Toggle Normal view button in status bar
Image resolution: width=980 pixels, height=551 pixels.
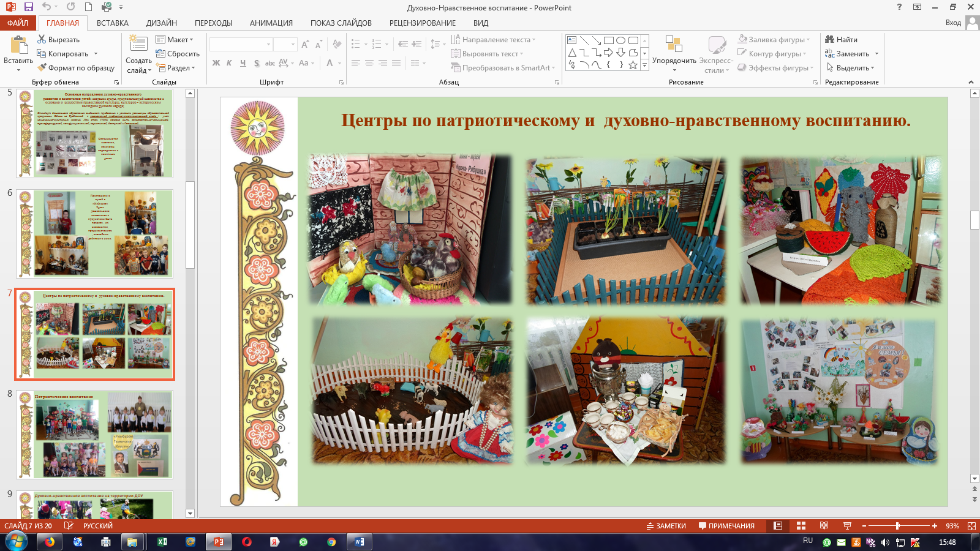click(778, 526)
